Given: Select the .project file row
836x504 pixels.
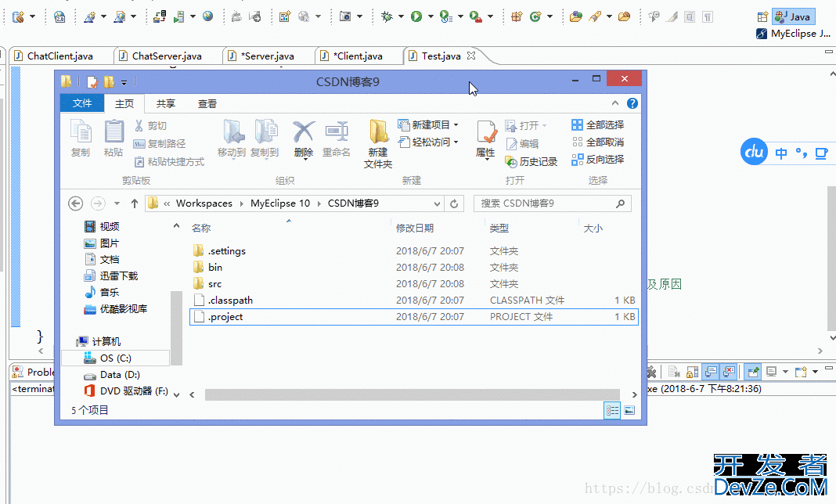Looking at the screenshot, I should click(414, 317).
